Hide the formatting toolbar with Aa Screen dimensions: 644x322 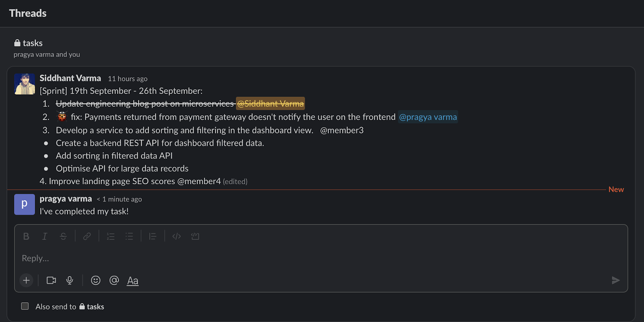pos(133,281)
